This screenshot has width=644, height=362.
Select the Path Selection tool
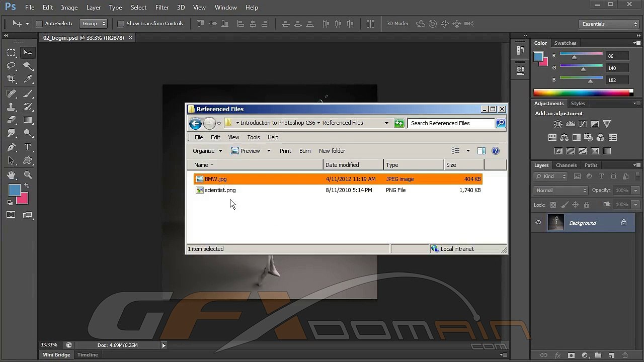(11, 160)
